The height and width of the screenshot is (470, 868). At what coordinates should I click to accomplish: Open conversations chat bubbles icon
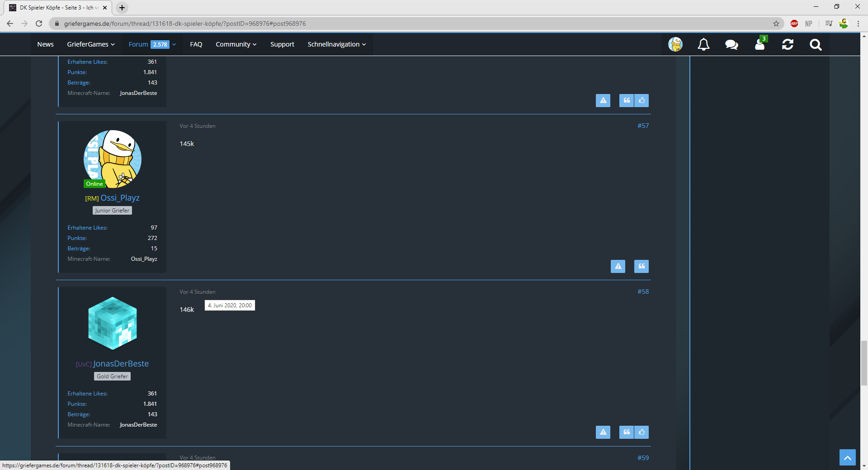731,44
